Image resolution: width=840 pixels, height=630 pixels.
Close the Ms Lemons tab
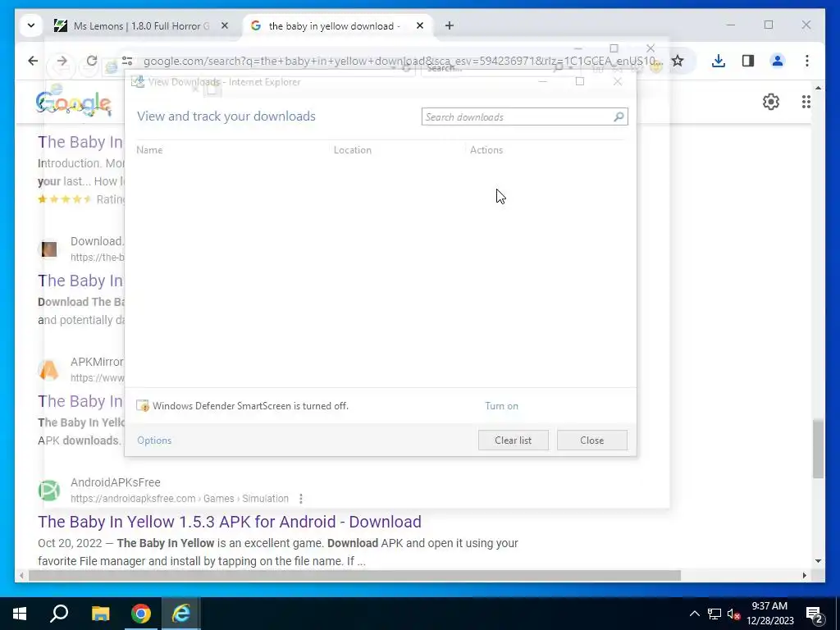[x=225, y=25]
